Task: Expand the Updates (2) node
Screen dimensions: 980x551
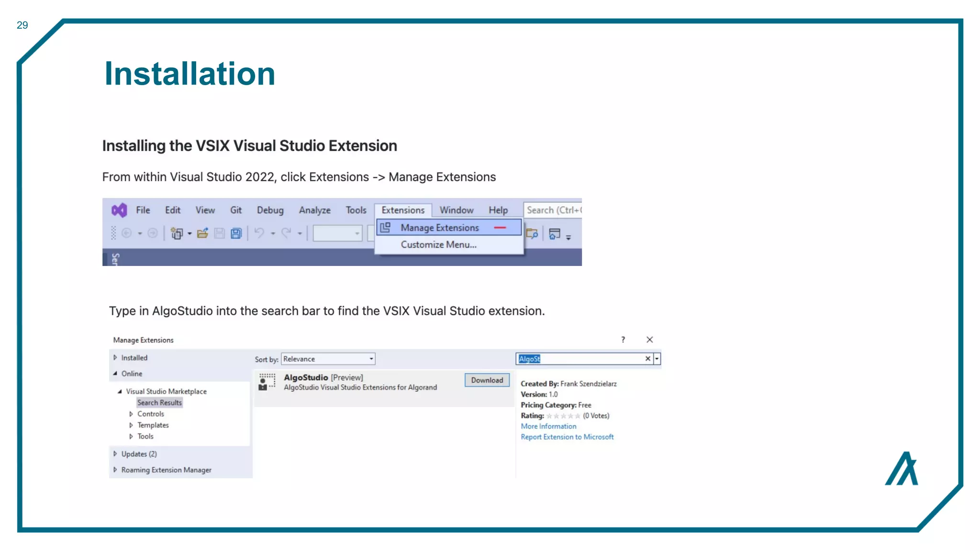Action: pos(115,454)
